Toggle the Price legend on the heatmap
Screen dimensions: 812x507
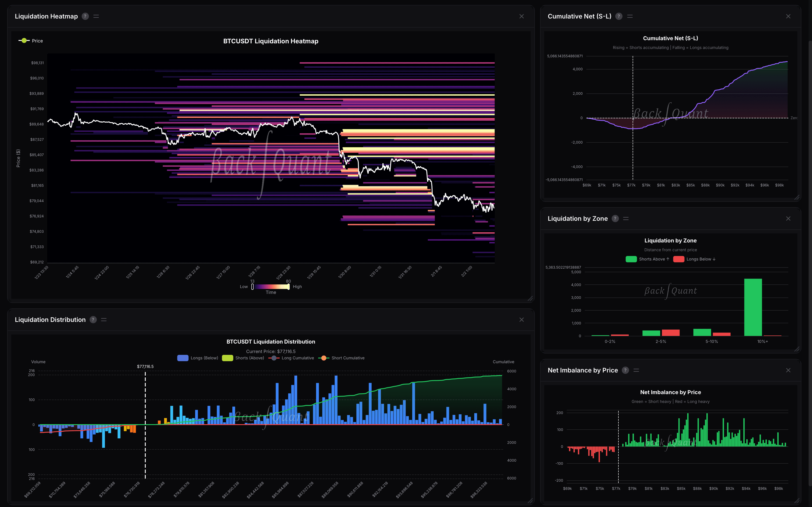30,41
